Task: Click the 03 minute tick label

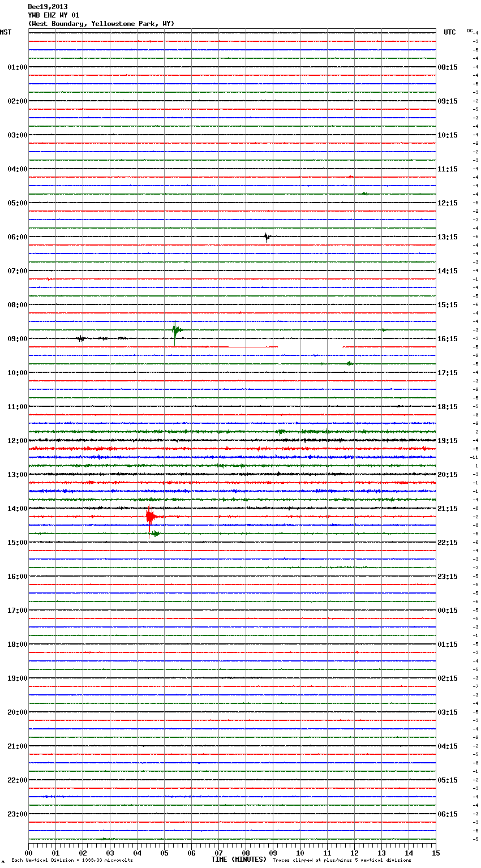Action: pos(110,853)
